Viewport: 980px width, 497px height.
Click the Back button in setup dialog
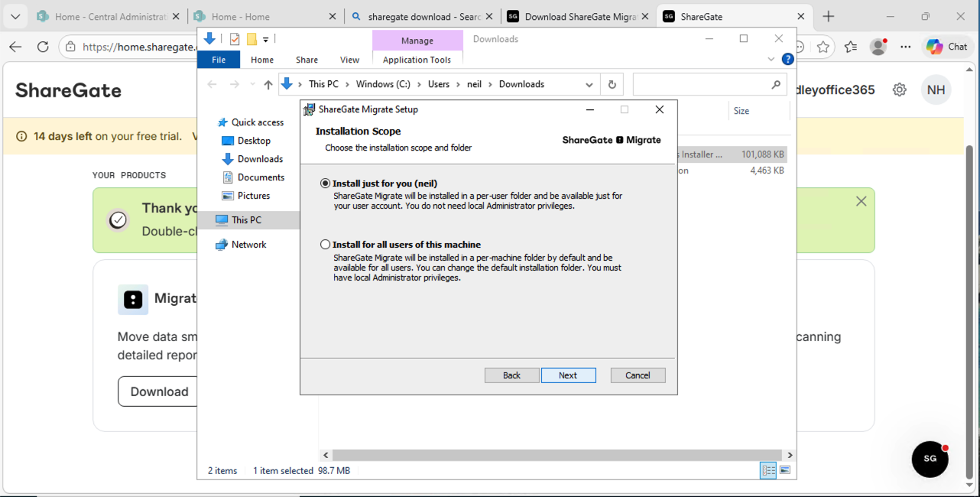coord(511,375)
